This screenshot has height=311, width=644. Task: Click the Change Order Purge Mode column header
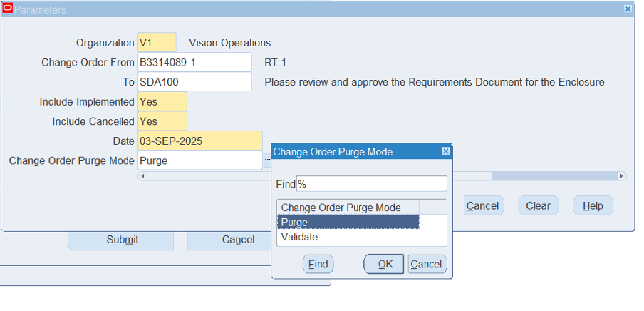point(348,208)
